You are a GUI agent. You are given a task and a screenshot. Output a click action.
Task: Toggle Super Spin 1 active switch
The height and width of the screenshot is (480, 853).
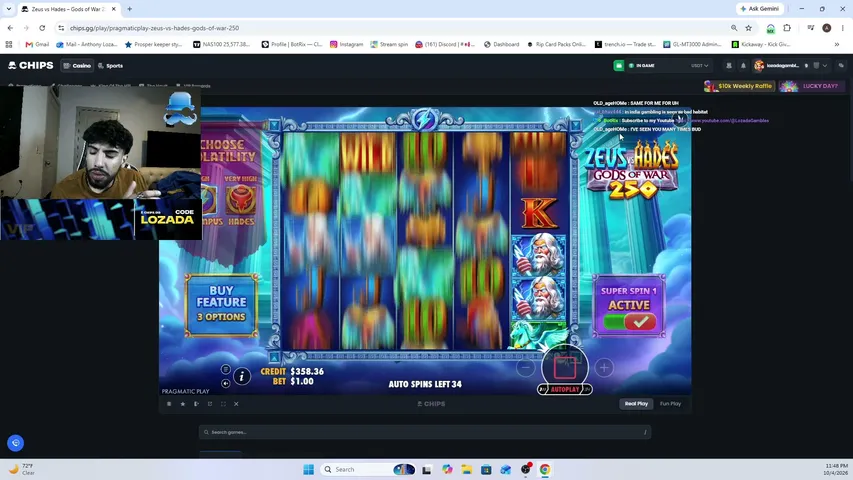pos(628,322)
